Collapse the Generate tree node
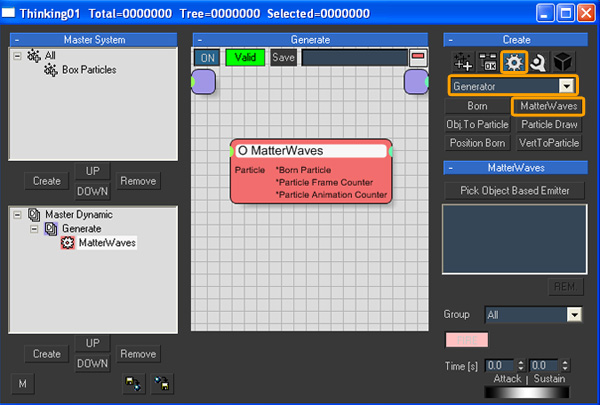 (x=34, y=229)
